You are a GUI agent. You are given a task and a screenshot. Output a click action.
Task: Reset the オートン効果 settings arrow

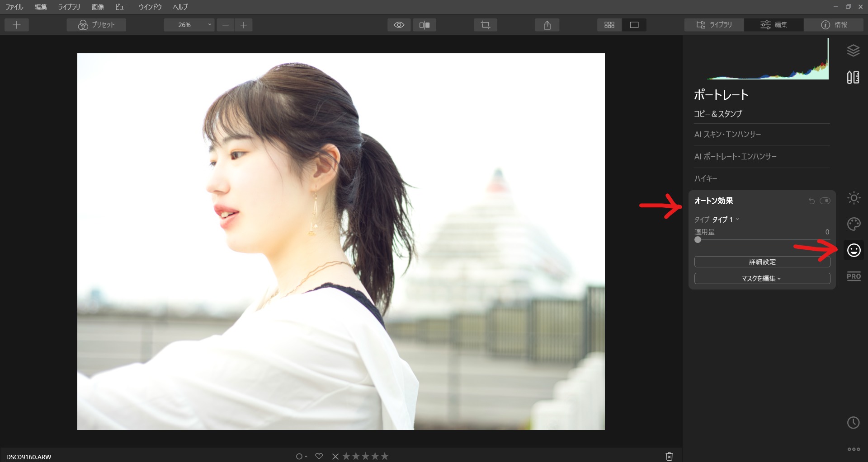(811, 201)
